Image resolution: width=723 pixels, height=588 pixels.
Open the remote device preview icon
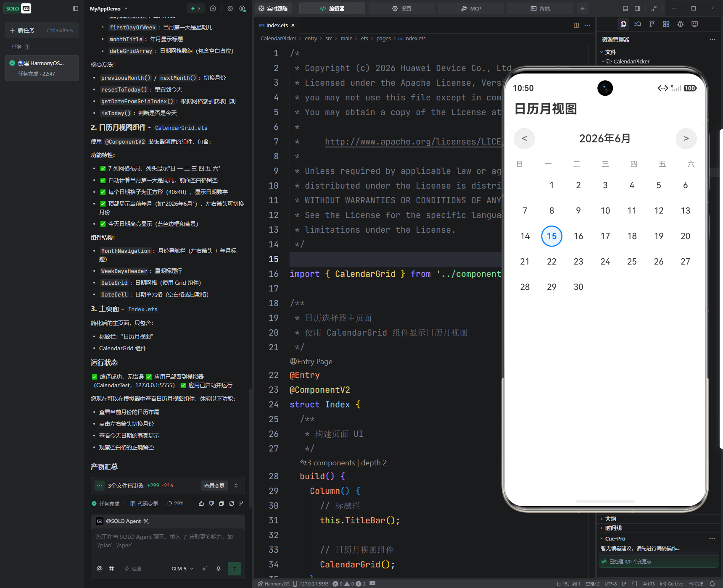(x=695, y=24)
